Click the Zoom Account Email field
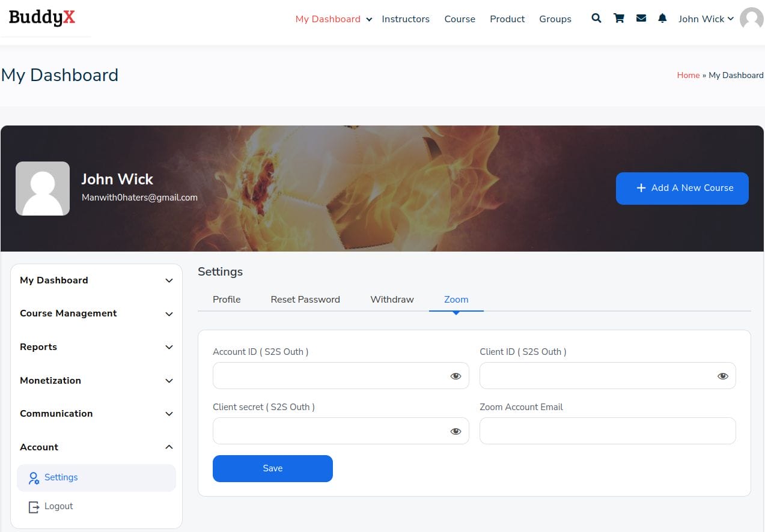 (x=607, y=431)
